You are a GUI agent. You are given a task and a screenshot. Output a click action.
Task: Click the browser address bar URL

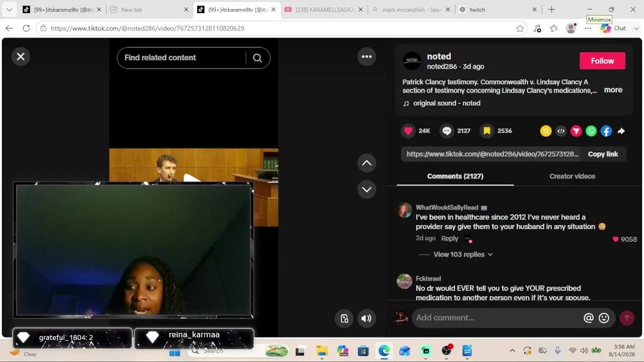147,29
